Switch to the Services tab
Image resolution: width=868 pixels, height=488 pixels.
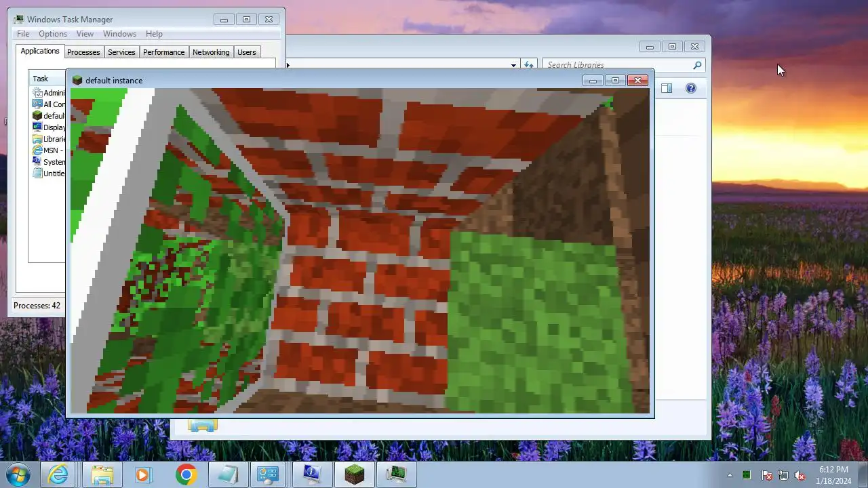(121, 52)
